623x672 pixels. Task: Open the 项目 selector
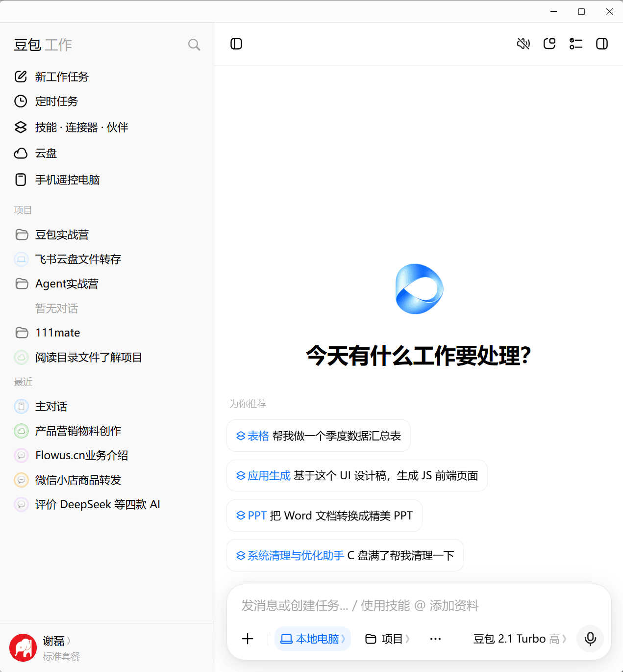click(387, 639)
